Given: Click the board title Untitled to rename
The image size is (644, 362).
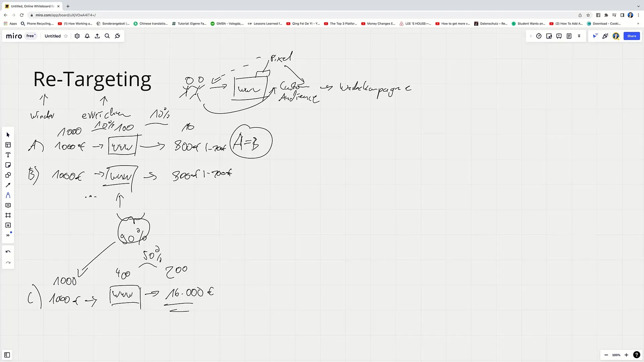Looking at the screenshot, I should coord(53,36).
